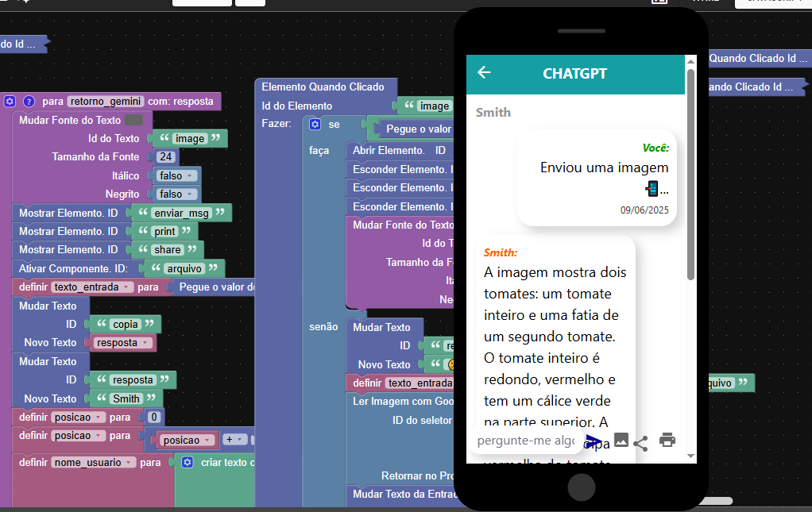Tap the printer icon in the phone preview
Image resolution: width=812 pixels, height=512 pixels.
pyautogui.click(x=667, y=440)
